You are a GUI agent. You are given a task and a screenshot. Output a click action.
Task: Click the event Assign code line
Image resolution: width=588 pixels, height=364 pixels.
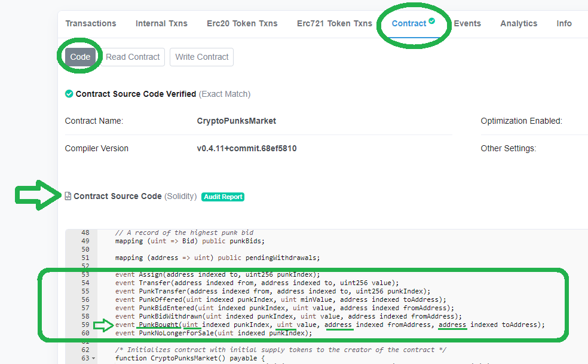(x=218, y=275)
